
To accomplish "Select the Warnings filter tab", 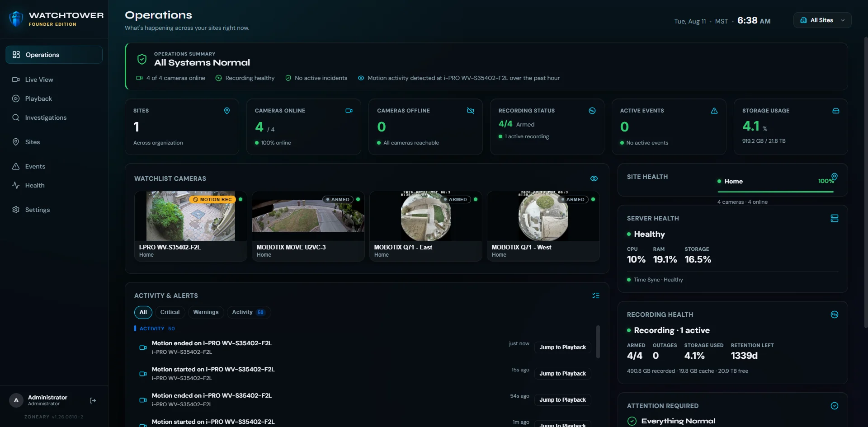I will [206, 312].
